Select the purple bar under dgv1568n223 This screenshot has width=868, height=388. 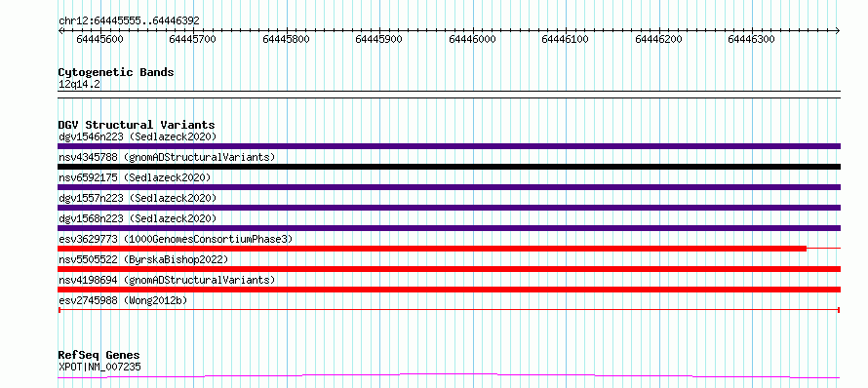450,228
